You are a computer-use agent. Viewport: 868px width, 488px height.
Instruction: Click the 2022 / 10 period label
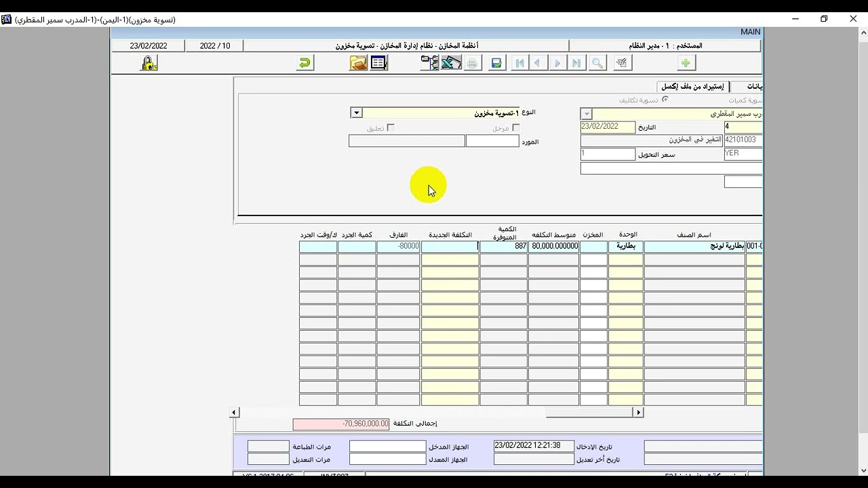(215, 46)
